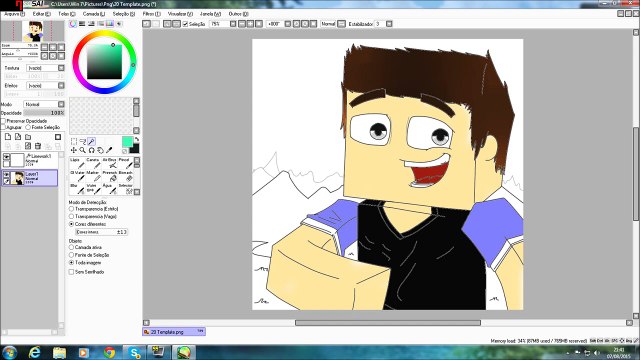Select Transparencia (Estrito) detection mode

(71, 209)
